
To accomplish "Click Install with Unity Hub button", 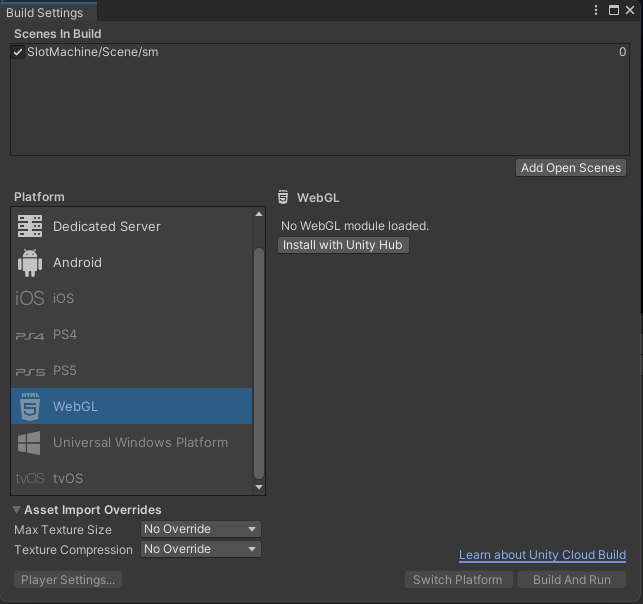I will (343, 245).
